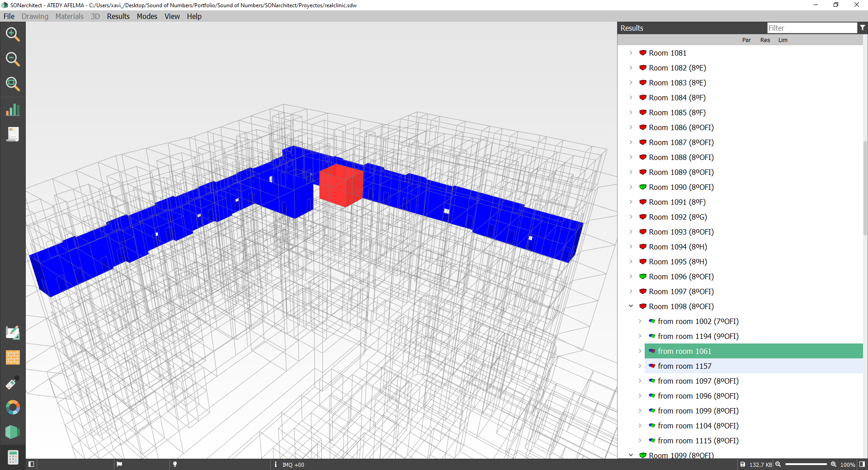Switch to the drawing mode icon
The width and height of the screenshot is (868, 470).
pyautogui.click(x=12, y=333)
